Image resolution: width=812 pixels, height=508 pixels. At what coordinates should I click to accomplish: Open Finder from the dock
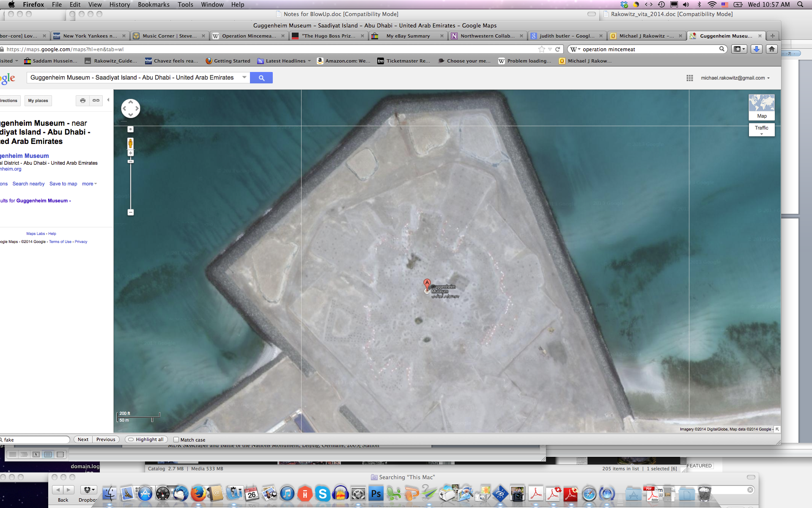(110, 494)
